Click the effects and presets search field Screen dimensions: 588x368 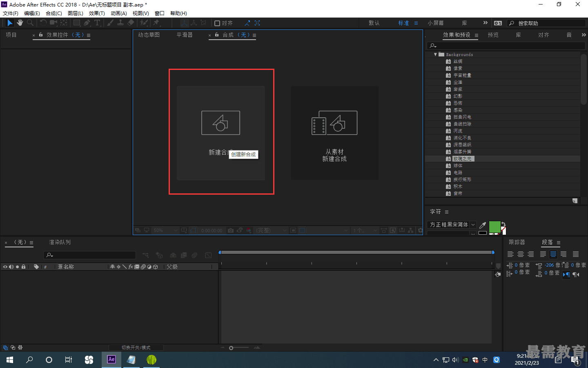pos(506,45)
